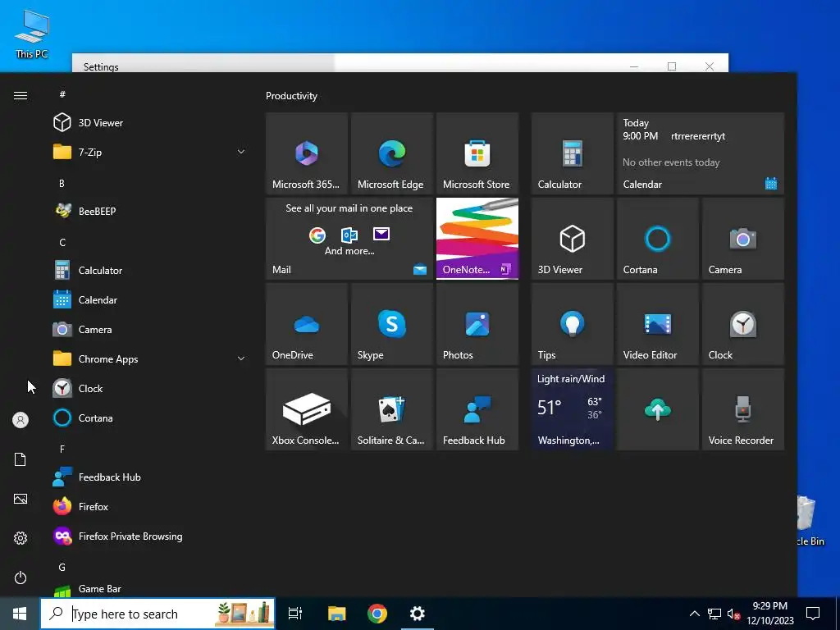840x630 pixels.
Task: Open File Explorer from the taskbar
Action: 337,614
